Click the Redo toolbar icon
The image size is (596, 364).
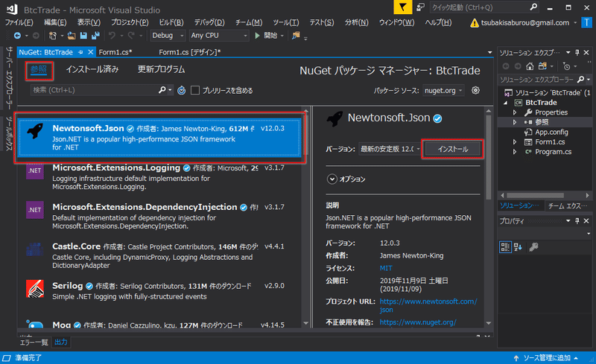tap(131, 35)
